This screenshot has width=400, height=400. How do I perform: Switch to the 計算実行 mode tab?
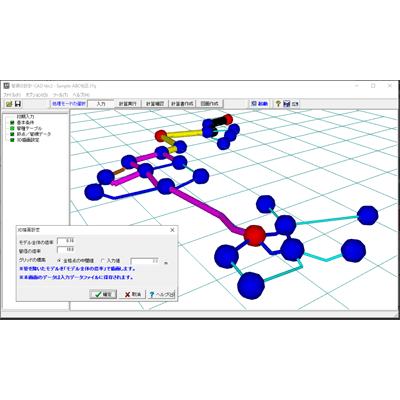pyautogui.click(x=128, y=104)
